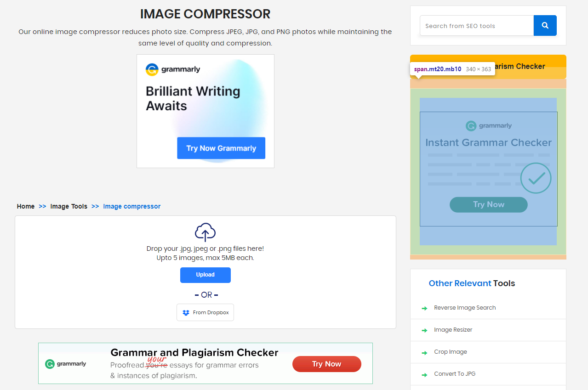Open the Convert To JPG link
This screenshot has width=588, height=390.
coord(455,374)
